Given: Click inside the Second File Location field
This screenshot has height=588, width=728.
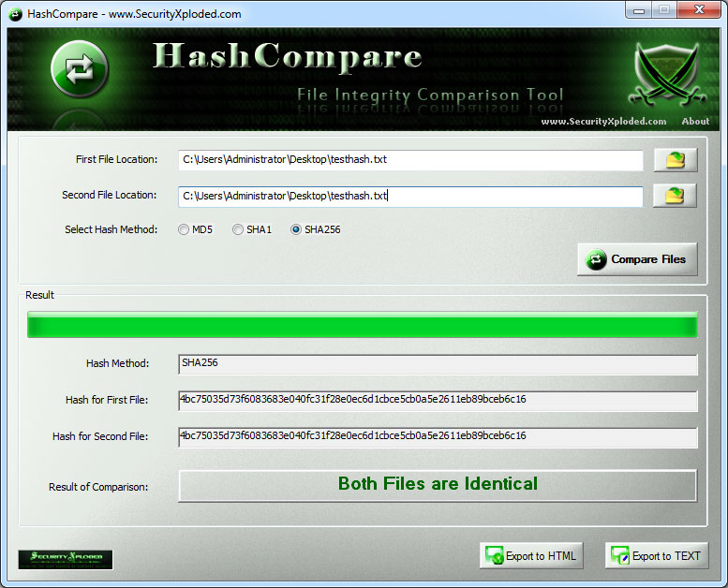Looking at the screenshot, I should pos(410,196).
